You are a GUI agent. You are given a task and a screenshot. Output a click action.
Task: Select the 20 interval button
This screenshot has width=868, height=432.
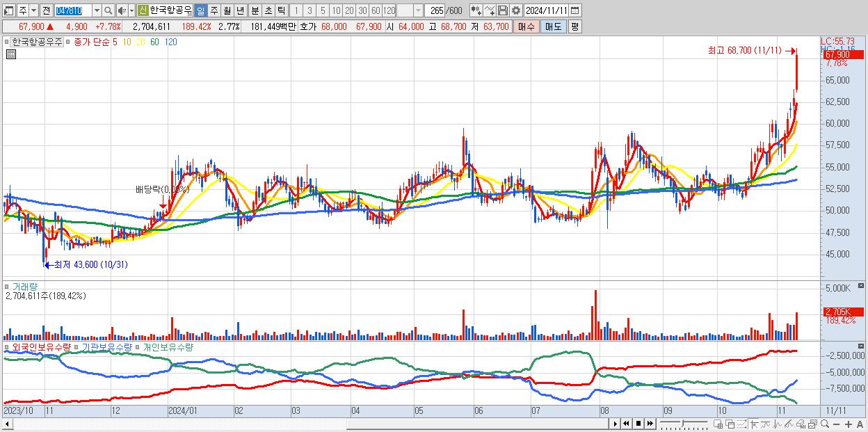[349, 10]
